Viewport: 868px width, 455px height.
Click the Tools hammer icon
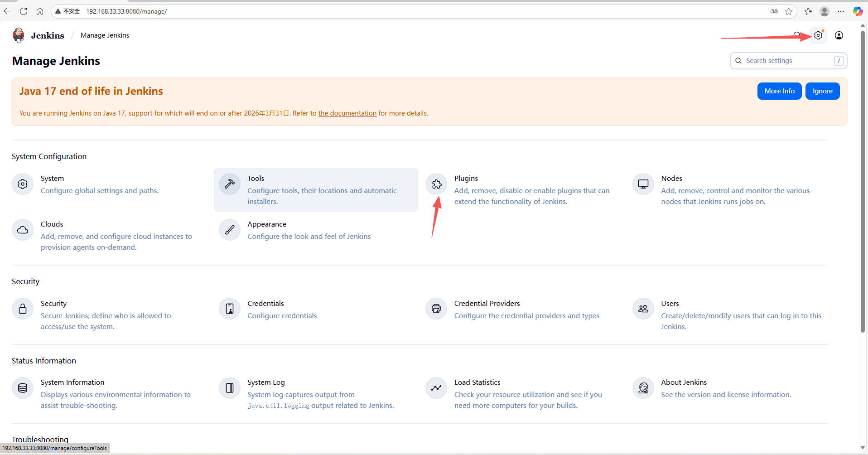230,184
